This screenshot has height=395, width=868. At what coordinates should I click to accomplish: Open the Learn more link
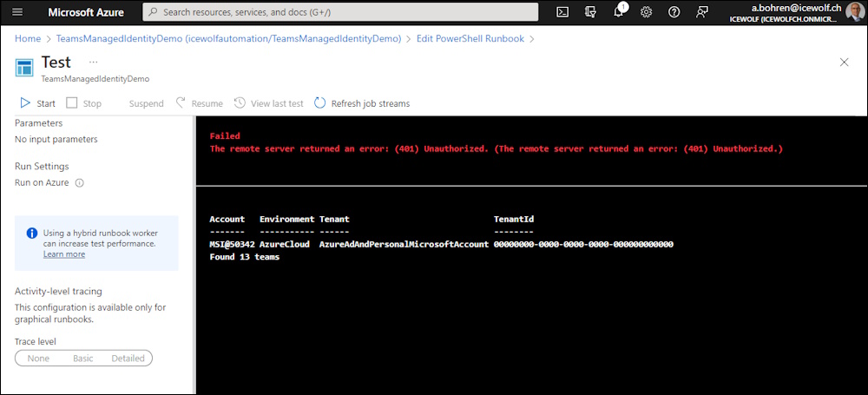click(x=64, y=254)
